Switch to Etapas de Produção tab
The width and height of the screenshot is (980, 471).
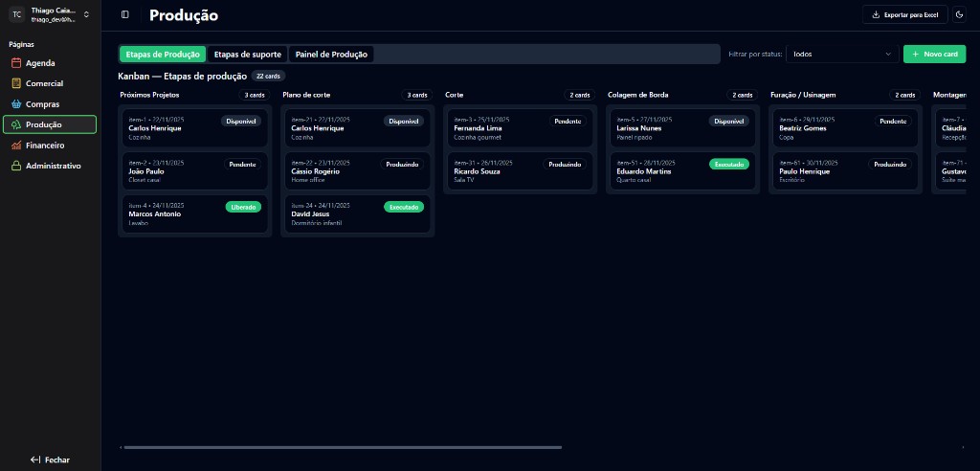pyautogui.click(x=163, y=55)
